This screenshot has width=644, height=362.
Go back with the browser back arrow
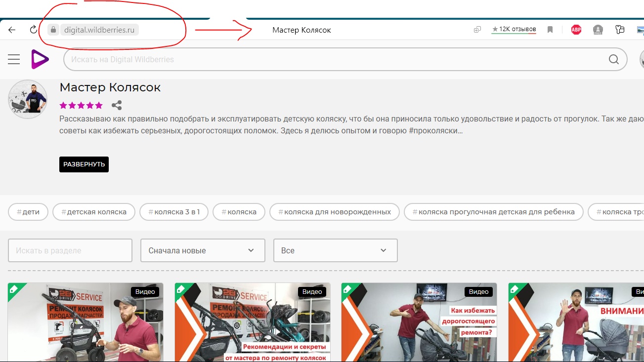pos(12,30)
